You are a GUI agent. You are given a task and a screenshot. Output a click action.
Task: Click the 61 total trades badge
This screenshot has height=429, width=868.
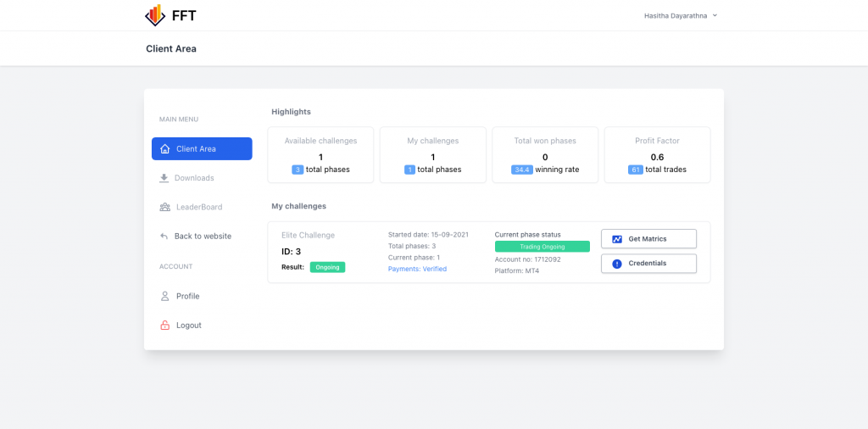pyautogui.click(x=636, y=170)
